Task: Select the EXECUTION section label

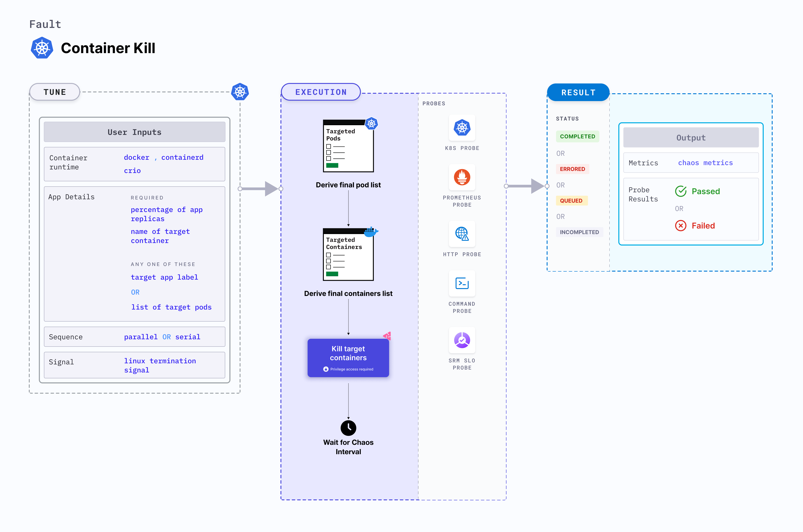Action: (x=321, y=92)
